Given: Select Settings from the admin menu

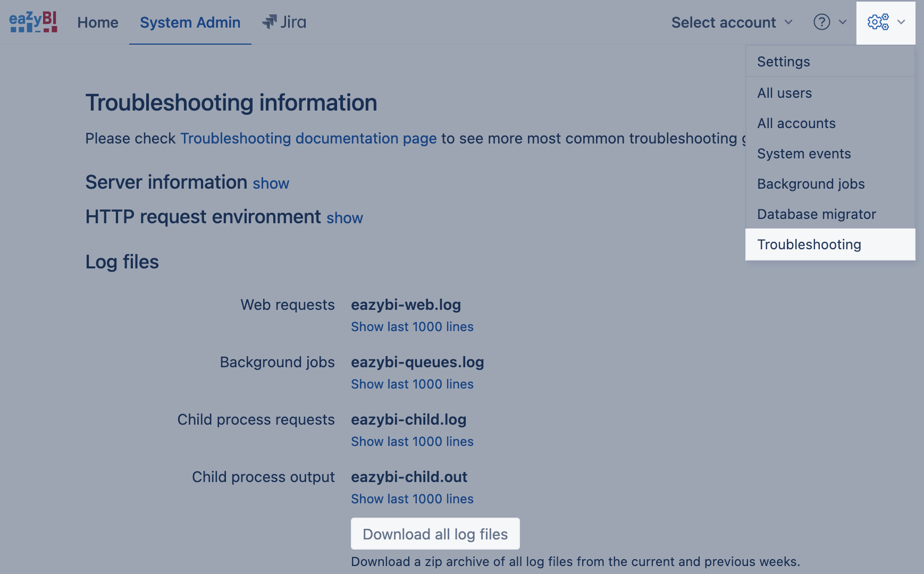Looking at the screenshot, I should click(x=783, y=62).
